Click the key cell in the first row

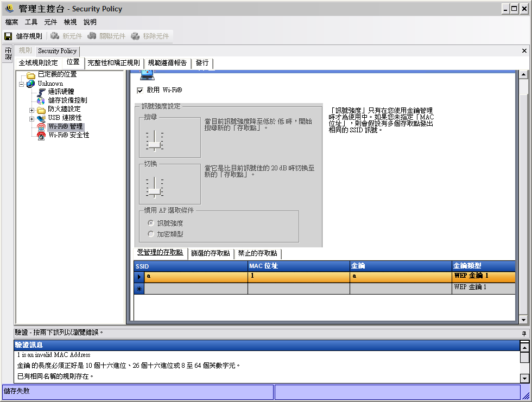point(401,277)
